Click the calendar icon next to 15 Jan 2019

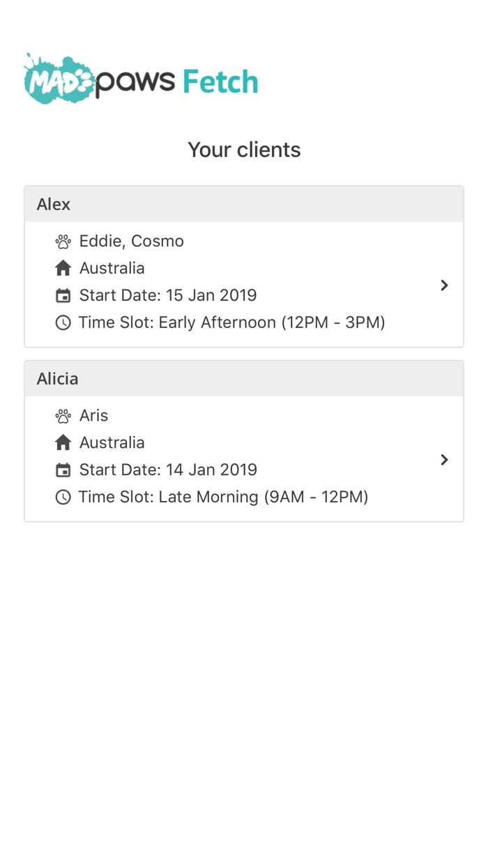63,296
